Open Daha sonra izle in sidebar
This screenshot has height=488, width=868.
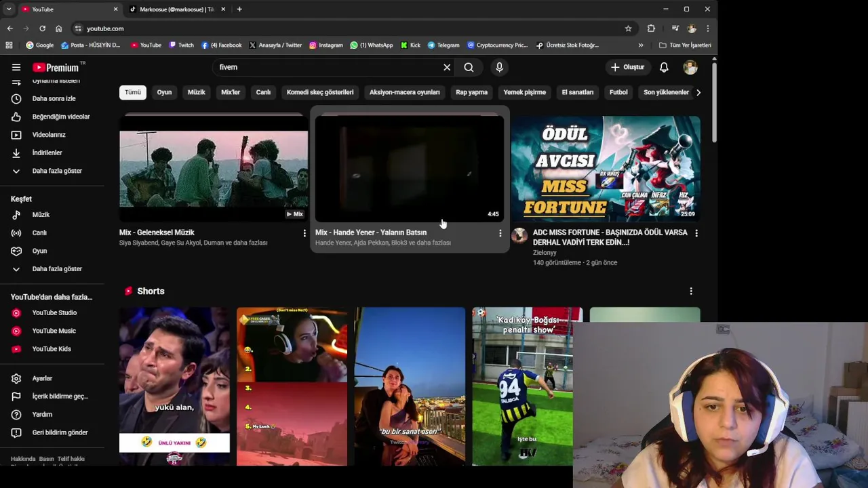point(53,99)
